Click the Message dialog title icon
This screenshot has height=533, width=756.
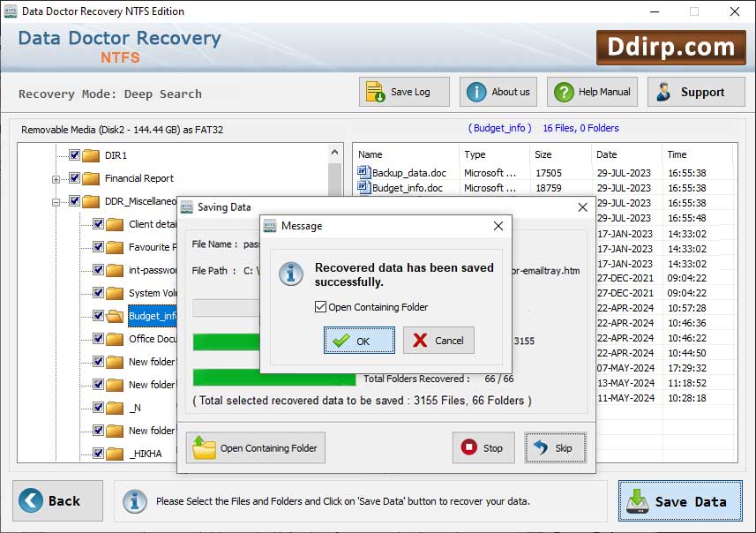(x=271, y=226)
